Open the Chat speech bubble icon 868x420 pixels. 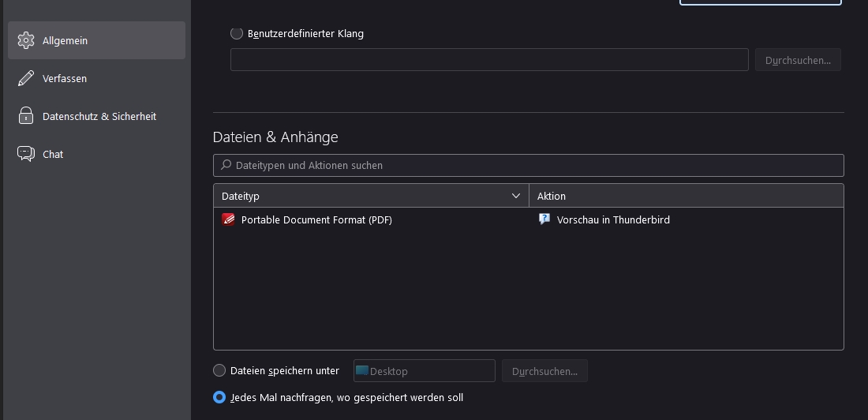coord(26,154)
